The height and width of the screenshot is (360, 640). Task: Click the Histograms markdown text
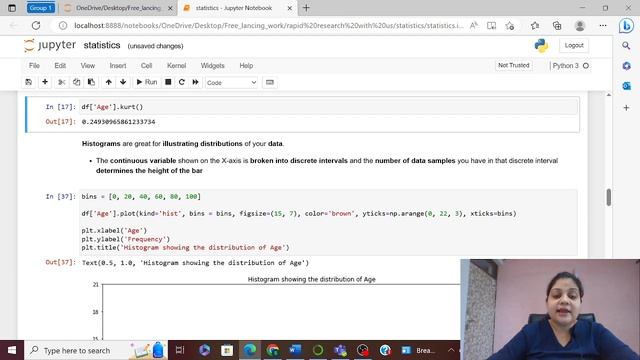(x=183, y=144)
